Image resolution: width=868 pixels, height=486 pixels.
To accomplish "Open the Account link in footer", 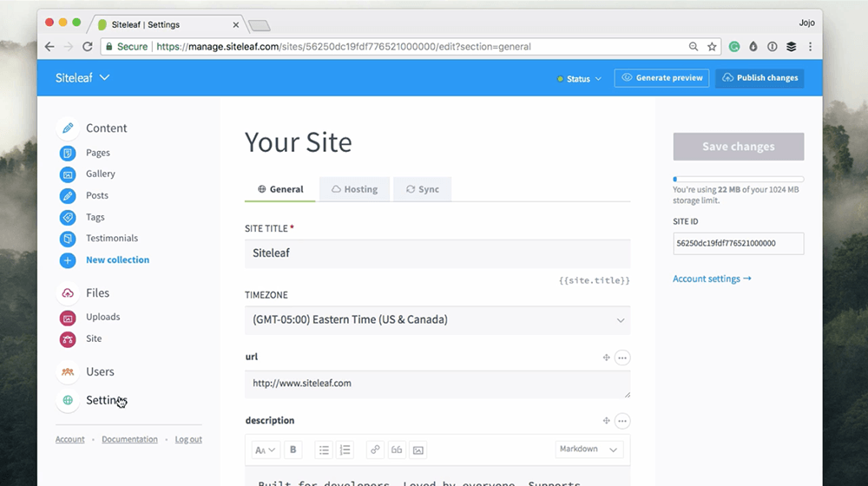I will pyautogui.click(x=69, y=439).
